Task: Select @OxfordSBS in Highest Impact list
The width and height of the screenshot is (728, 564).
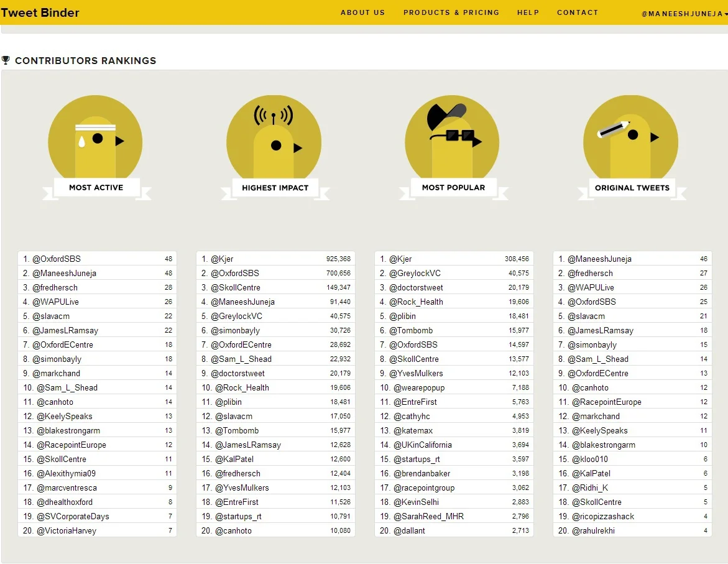Action: point(235,273)
